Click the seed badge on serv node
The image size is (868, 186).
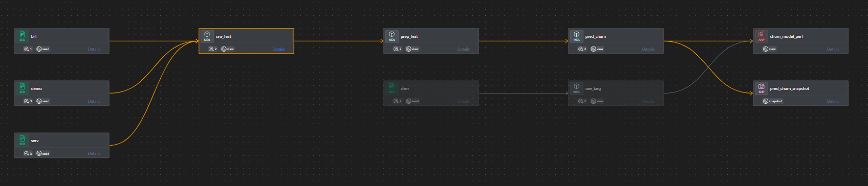[43, 153]
